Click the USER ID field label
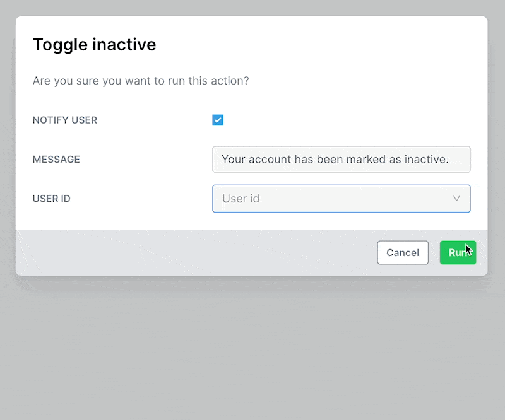The image size is (505, 420). [52, 199]
